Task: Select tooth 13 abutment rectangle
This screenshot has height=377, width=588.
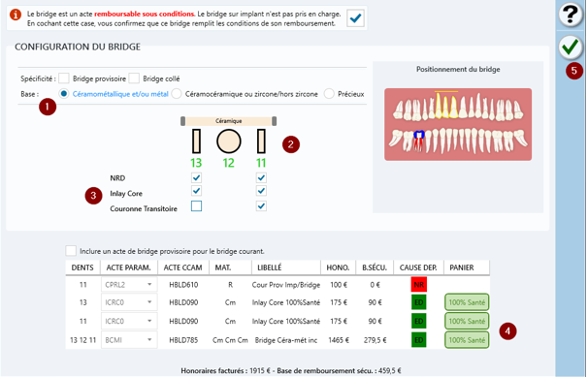Action: click(196, 141)
